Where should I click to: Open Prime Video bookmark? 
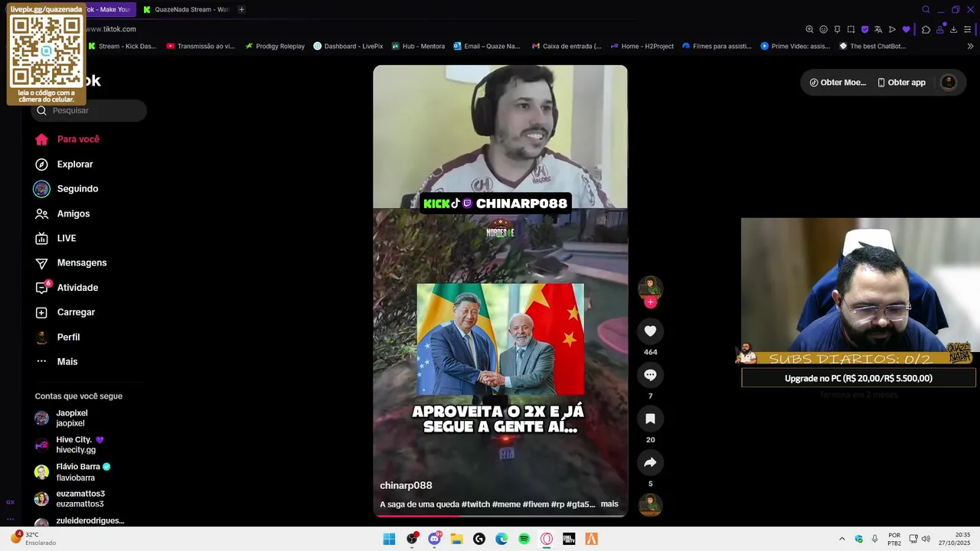pos(795,46)
